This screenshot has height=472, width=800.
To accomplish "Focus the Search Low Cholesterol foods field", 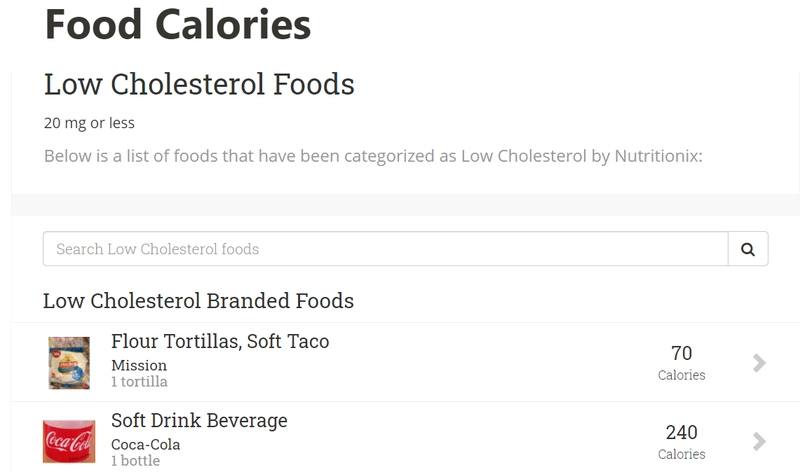I will 385,249.
